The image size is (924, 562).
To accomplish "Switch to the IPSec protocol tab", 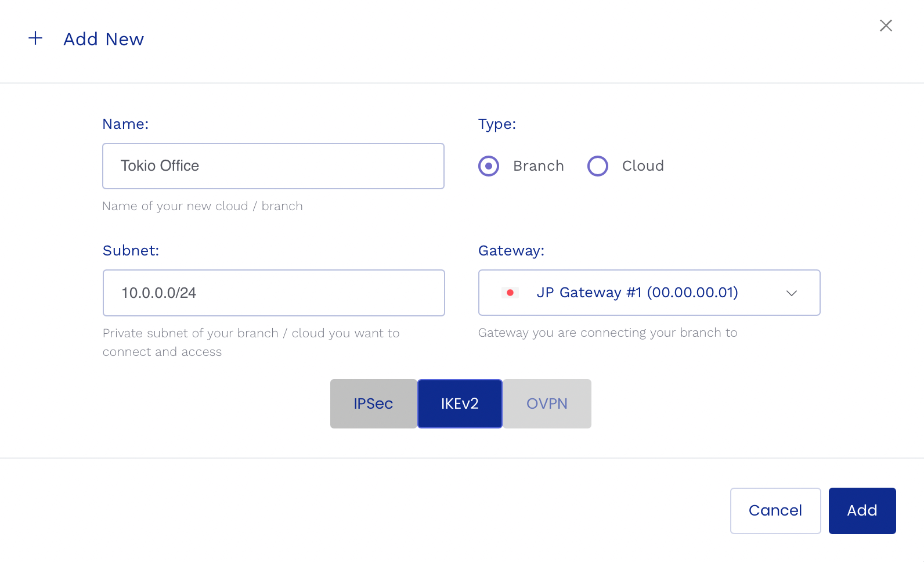I will point(373,404).
